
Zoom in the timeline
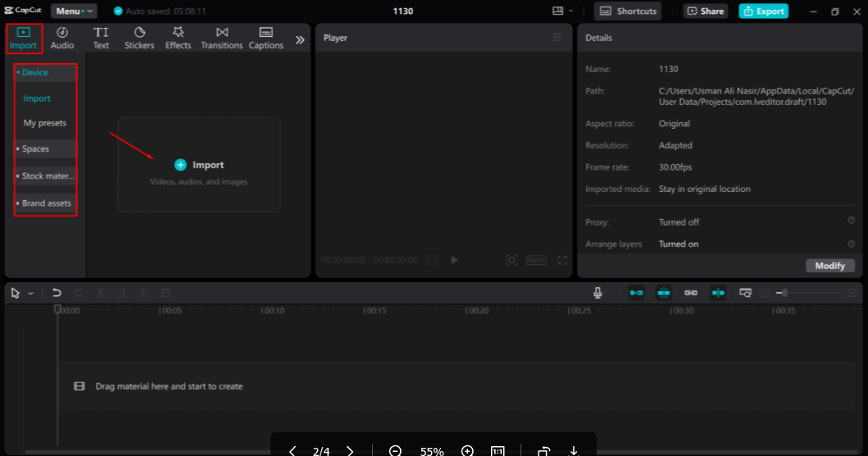(x=852, y=293)
